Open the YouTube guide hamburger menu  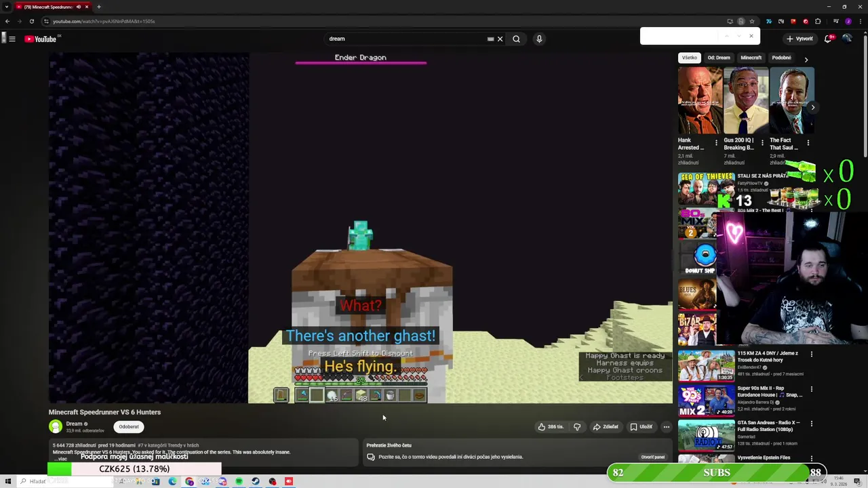12,39
